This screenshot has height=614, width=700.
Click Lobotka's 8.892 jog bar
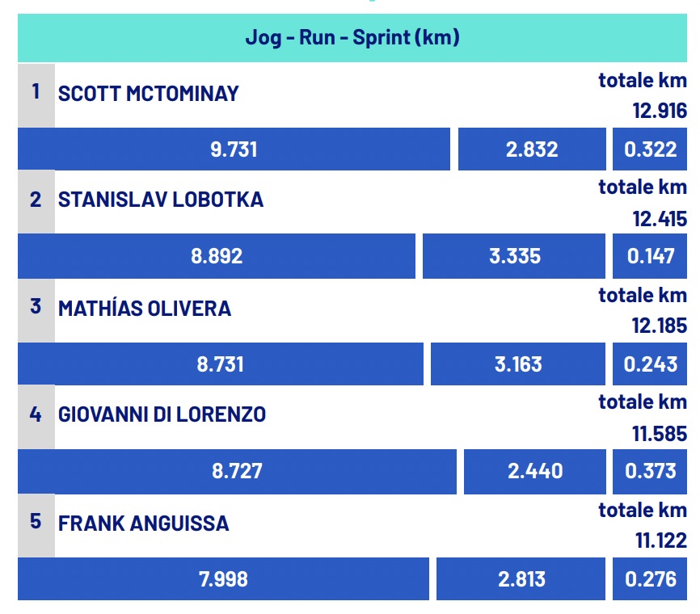(x=217, y=256)
